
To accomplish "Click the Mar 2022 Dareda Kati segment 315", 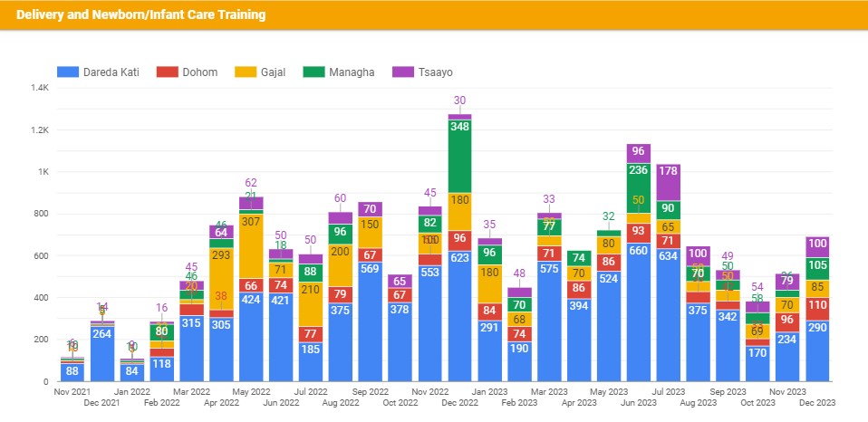I will 191,349.
